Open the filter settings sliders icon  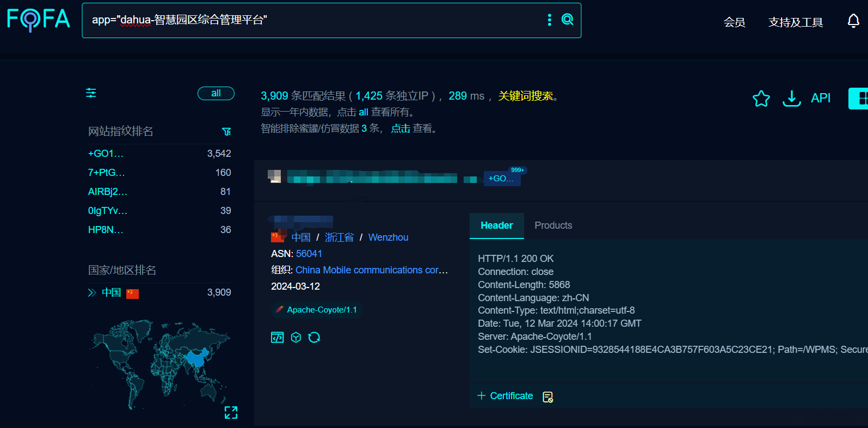point(91,93)
